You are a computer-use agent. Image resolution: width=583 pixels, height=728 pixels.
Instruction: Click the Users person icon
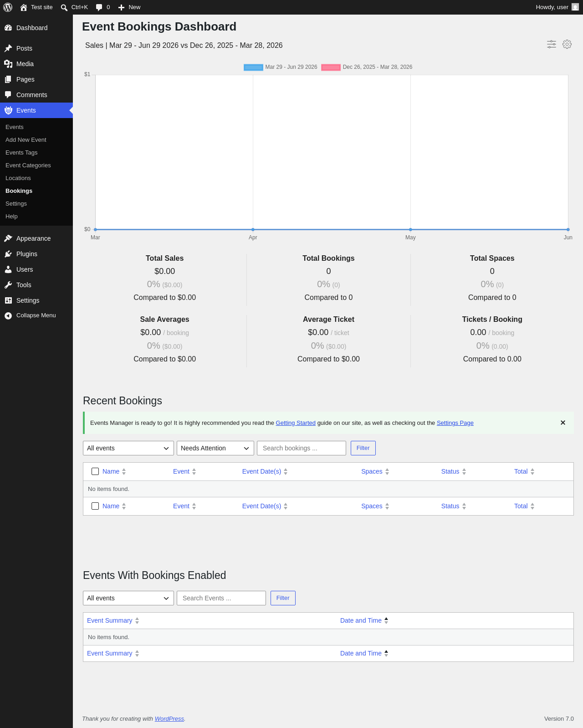point(8,269)
